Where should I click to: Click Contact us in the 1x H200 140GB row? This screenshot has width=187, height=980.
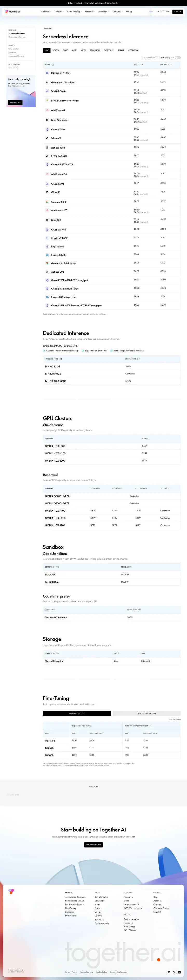coord(130,373)
